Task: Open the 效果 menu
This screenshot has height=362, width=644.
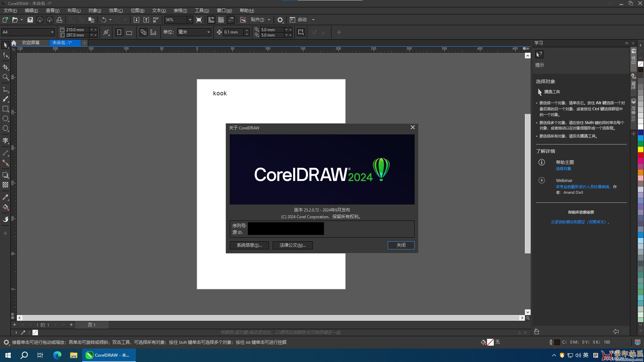Action: click(116, 10)
